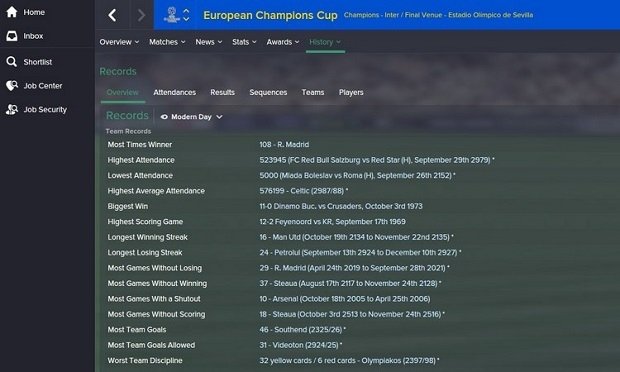Go back with the left arrow

click(112, 15)
